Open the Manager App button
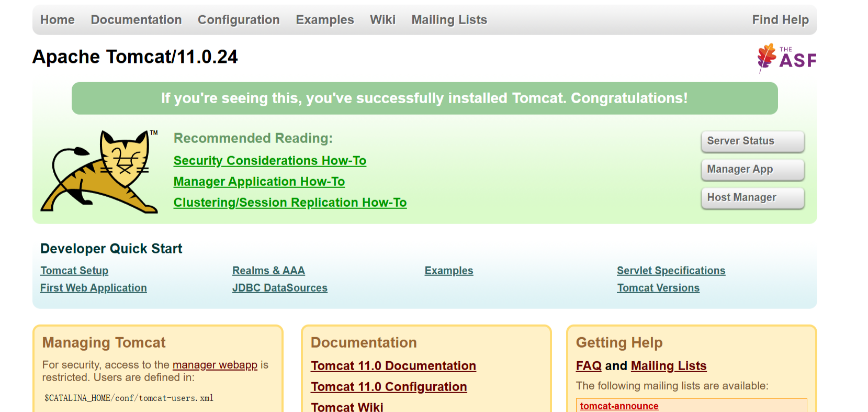The width and height of the screenshot is (868, 412). (x=752, y=170)
